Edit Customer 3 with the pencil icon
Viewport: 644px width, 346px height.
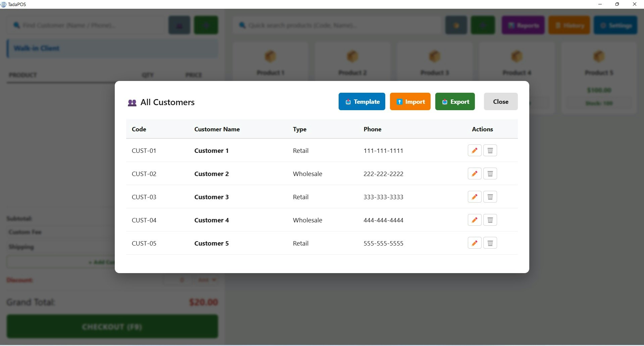[475, 197]
